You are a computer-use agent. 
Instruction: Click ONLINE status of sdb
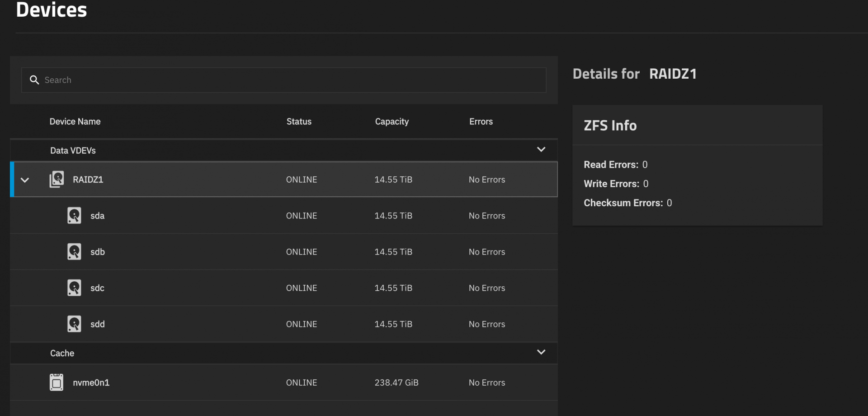click(302, 252)
